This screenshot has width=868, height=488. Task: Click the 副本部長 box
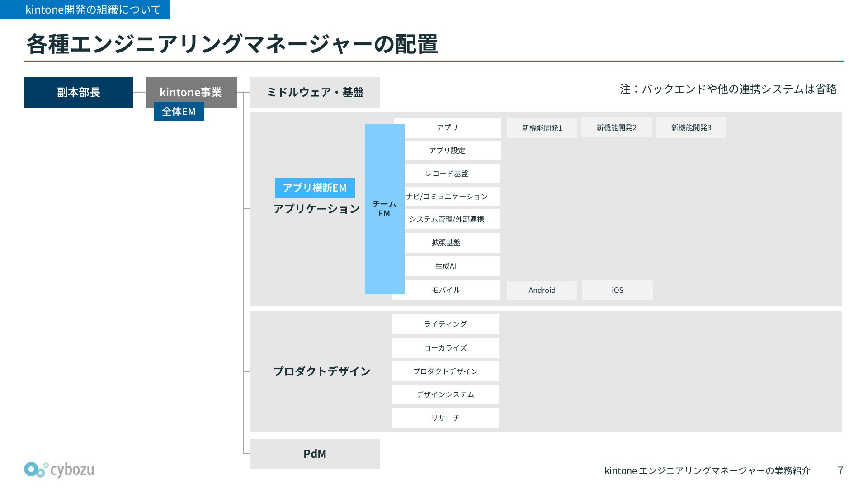(79, 92)
